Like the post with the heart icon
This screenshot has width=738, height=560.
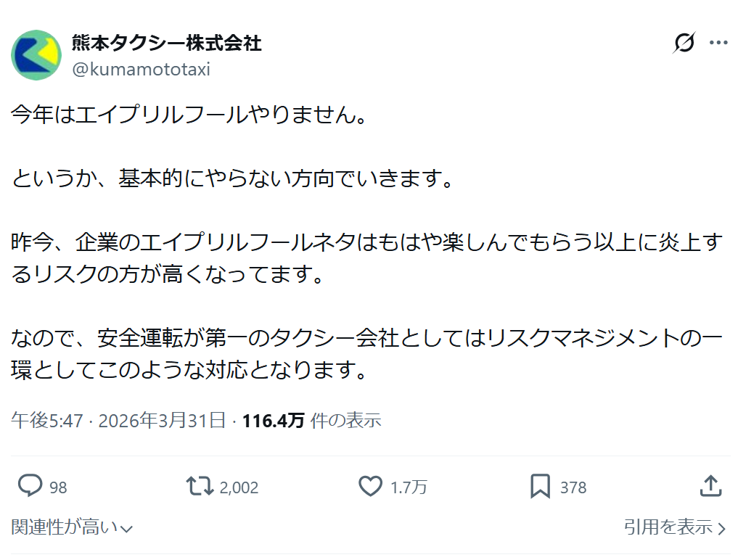click(x=371, y=486)
